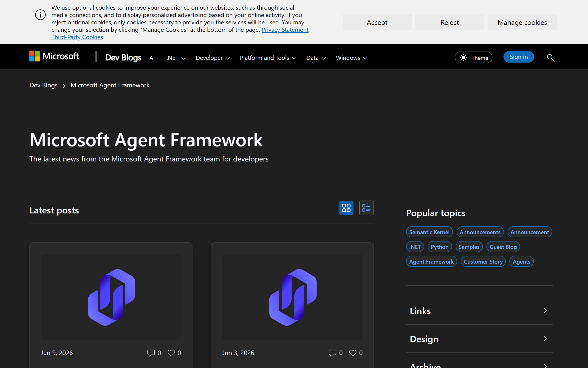Click Dev Blogs breadcrumb

pos(43,85)
